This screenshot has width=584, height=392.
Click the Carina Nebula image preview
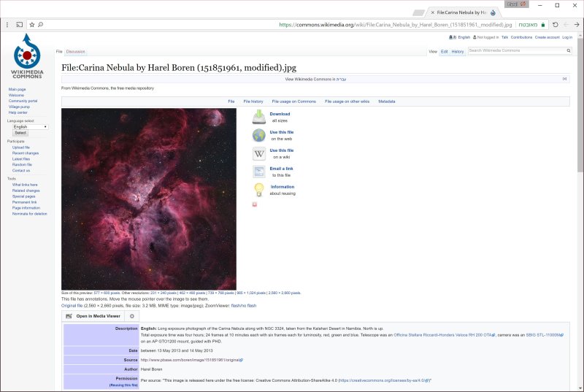149,199
